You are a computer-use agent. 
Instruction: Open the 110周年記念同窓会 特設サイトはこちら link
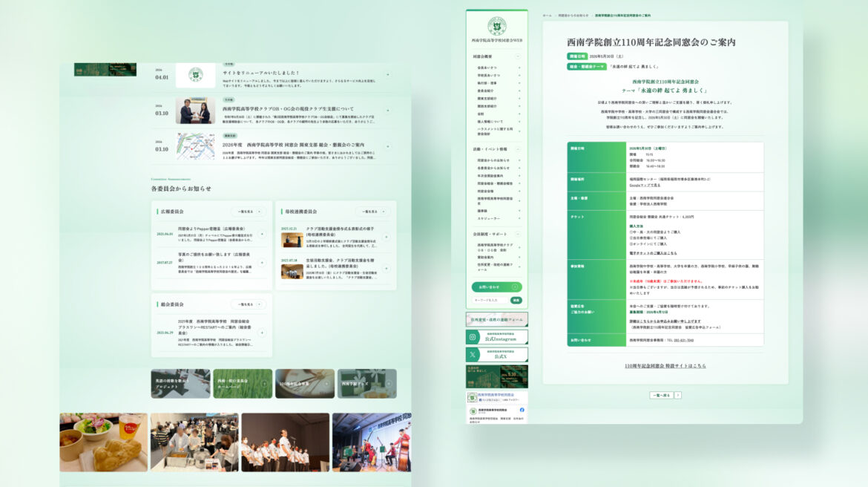(x=665, y=366)
